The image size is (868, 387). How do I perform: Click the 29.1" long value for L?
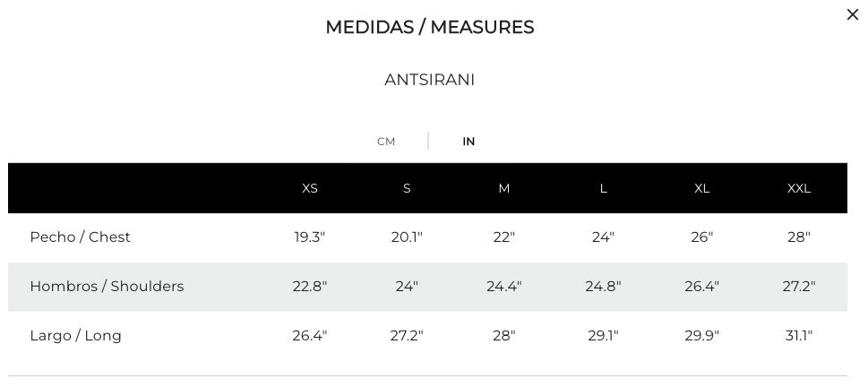pos(604,336)
